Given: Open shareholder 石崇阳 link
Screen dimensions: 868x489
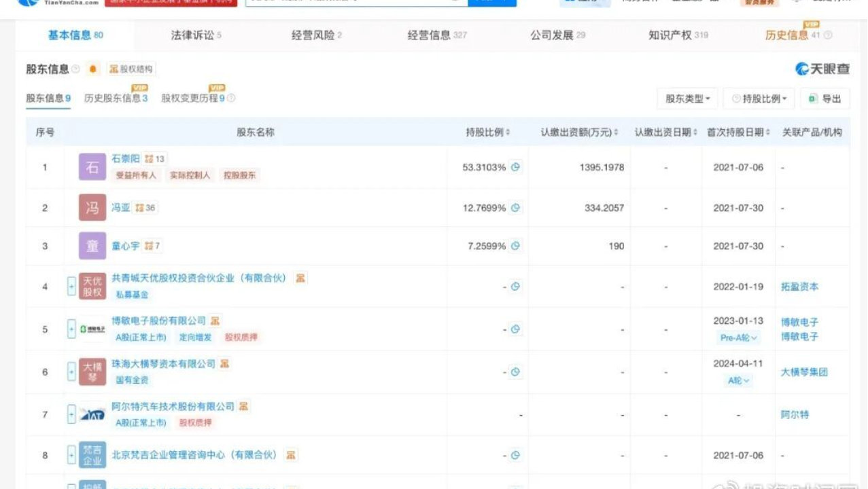Looking at the screenshot, I should (126, 158).
